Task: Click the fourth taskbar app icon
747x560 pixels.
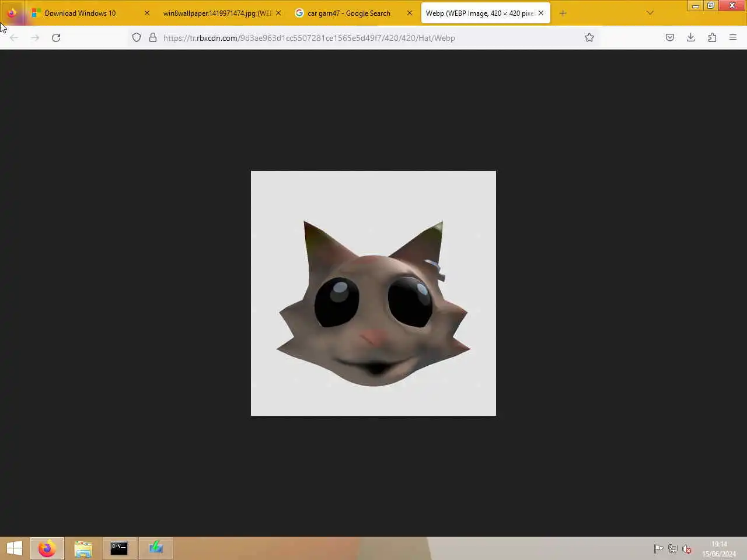Action: click(x=155, y=548)
